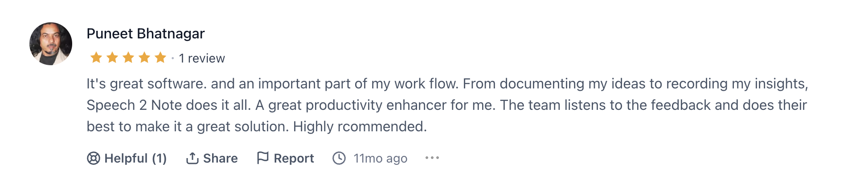The width and height of the screenshot is (868, 184).
Task: Click the "Highly rcommended" closing sentence
Action: 360,126
